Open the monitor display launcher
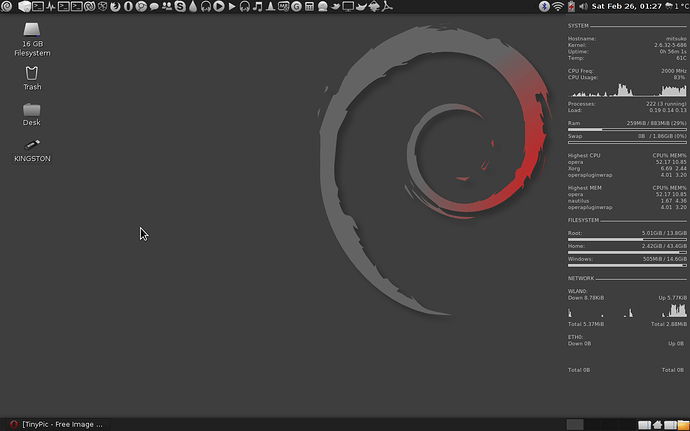The image size is (690, 431). point(348,6)
